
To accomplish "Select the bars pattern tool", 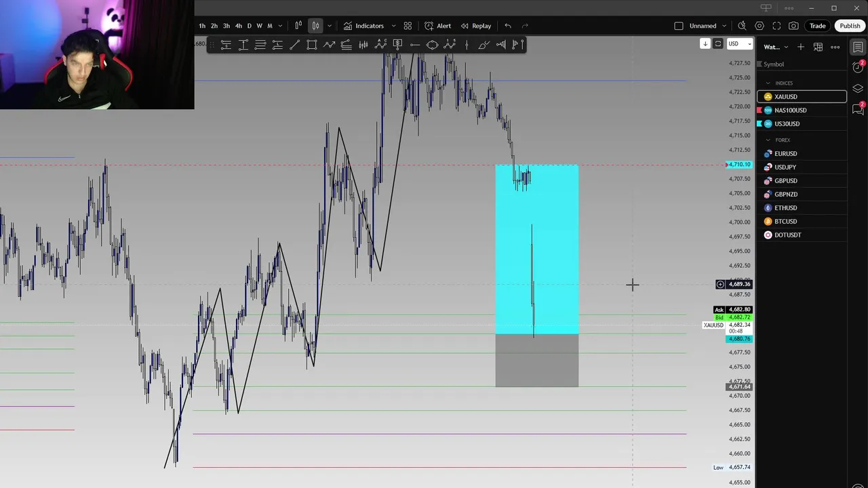I will click(363, 45).
